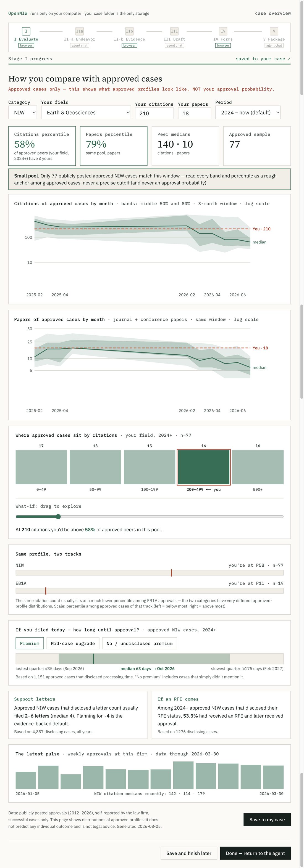Click the Peer medians card
The image size is (304, 868).
185,146
